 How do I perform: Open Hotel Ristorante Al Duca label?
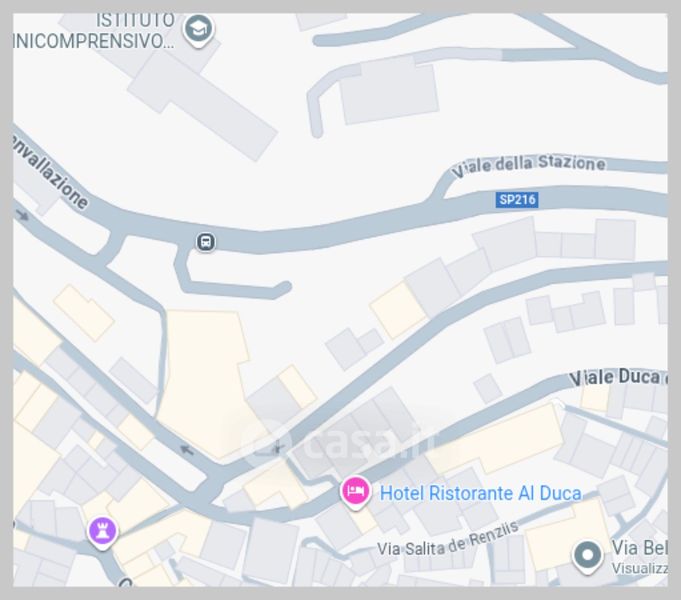pos(480,493)
